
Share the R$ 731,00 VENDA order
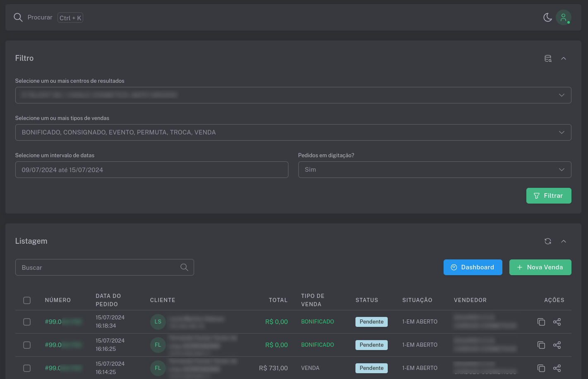coord(557,368)
